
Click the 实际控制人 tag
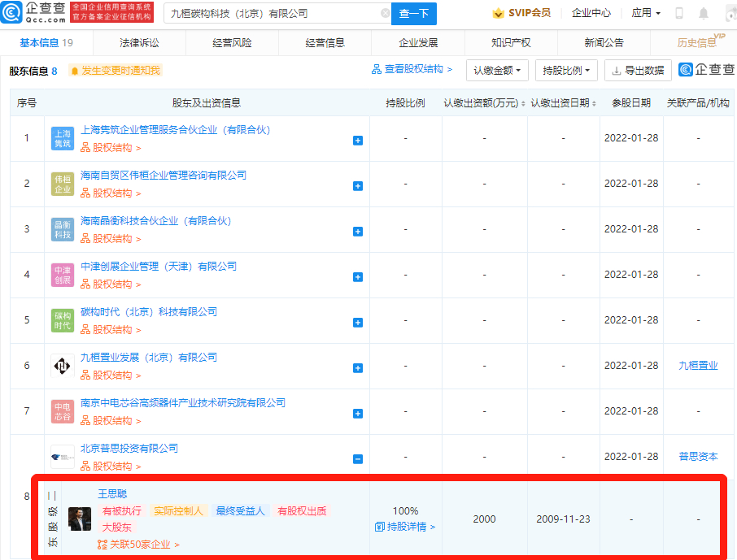[178, 511]
